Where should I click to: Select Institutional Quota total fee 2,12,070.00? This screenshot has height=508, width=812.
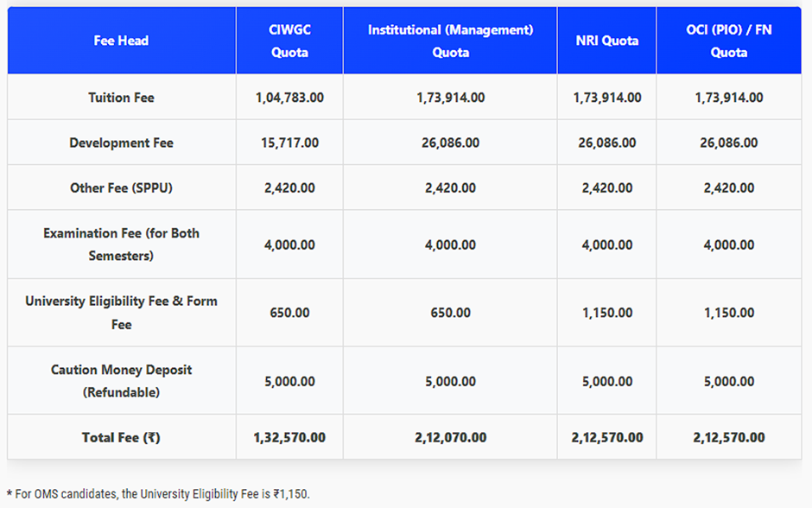(450, 437)
